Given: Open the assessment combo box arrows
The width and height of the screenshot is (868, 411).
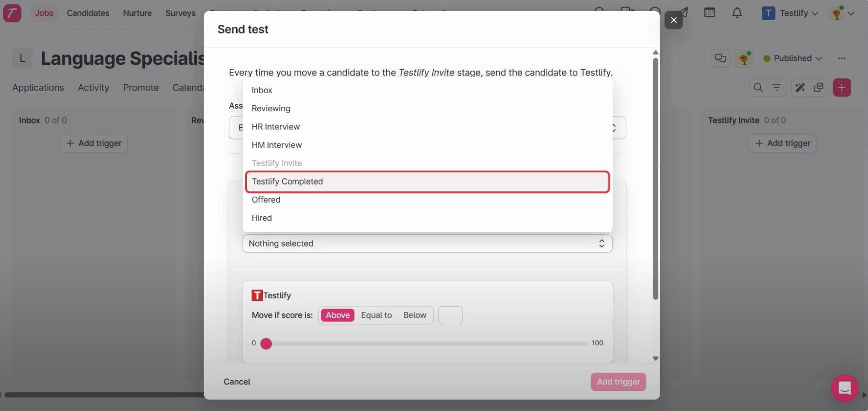Looking at the screenshot, I should (x=614, y=128).
